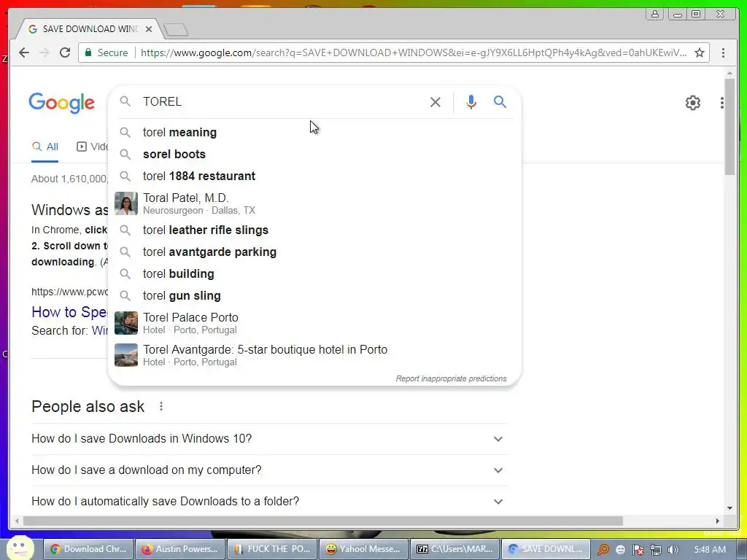Switch to Yahoo! Messenger taskbar window
The height and width of the screenshot is (560, 747).
coord(363,549)
